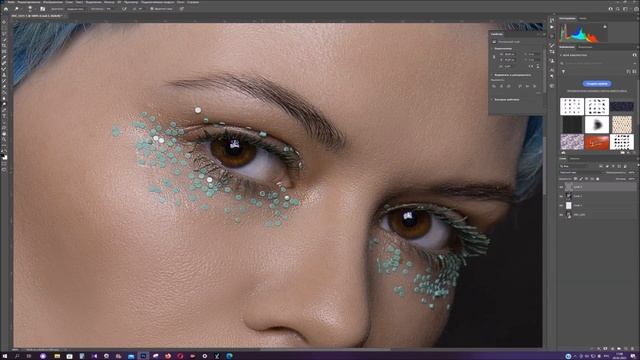Click the funnel filter icon in Libraries panel
Viewport: 640px width, 360px height.
coord(564,71)
